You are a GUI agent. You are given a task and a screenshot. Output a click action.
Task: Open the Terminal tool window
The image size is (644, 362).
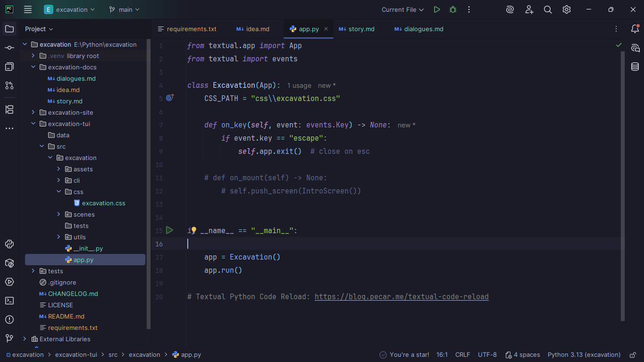[x=9, y=301]
